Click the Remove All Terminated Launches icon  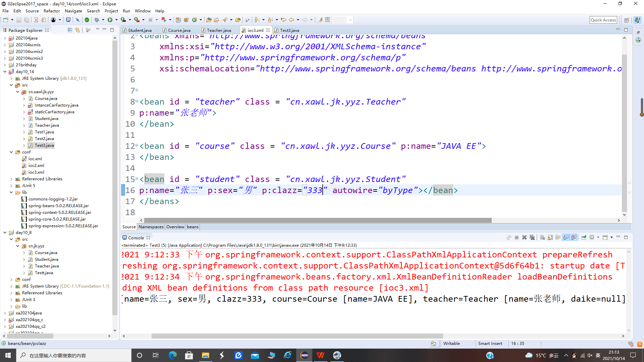pyautogui.click(x=532, y=237)
